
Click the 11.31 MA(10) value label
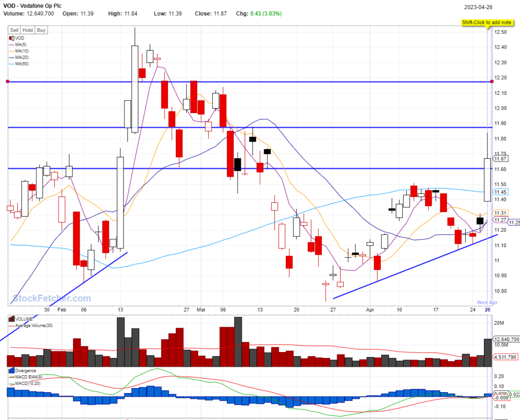coord(500,213)
